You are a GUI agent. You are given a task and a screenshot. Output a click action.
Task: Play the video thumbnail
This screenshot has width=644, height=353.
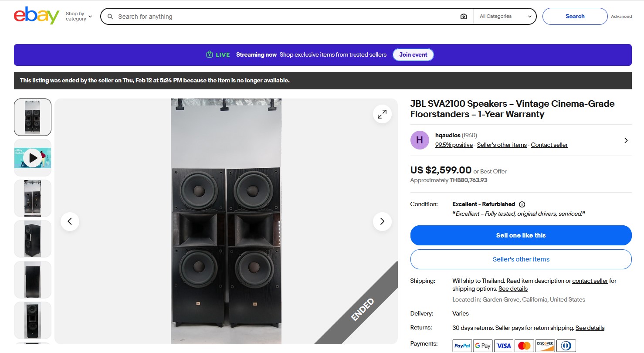[33, 158]
